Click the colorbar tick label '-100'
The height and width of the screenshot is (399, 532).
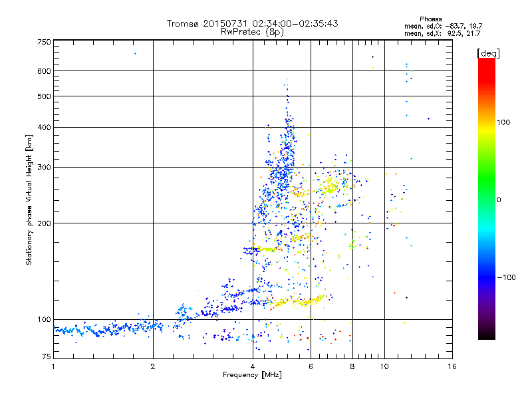pos(506,277)
